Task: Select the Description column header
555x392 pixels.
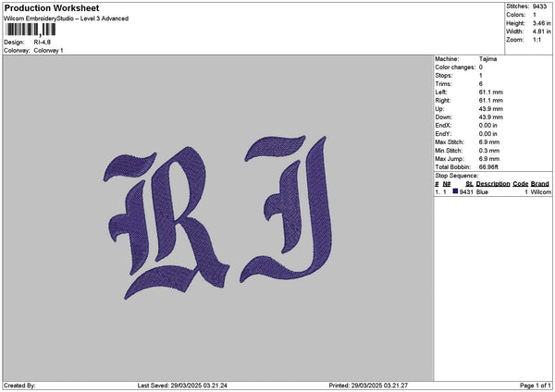Action: [x=493, y=184]
